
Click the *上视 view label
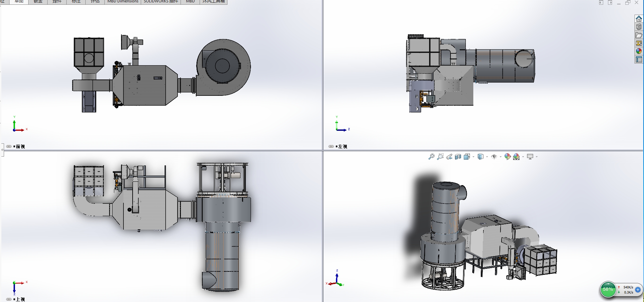click(19, 299)
